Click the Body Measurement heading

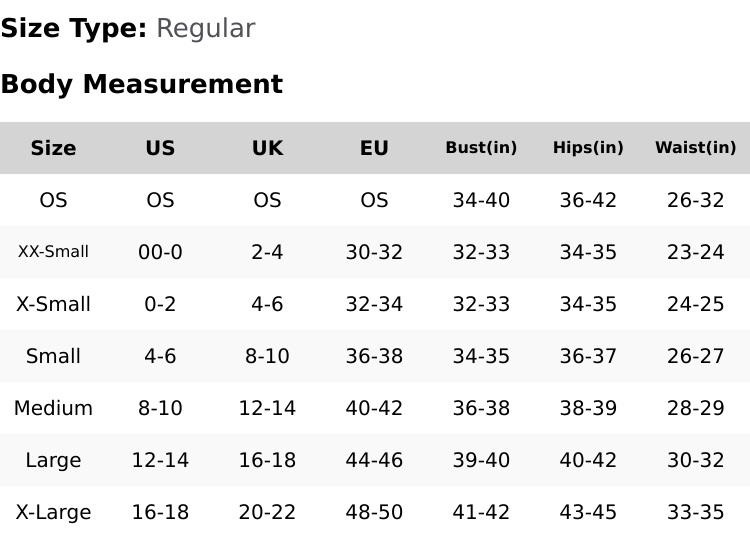(141, 84)
